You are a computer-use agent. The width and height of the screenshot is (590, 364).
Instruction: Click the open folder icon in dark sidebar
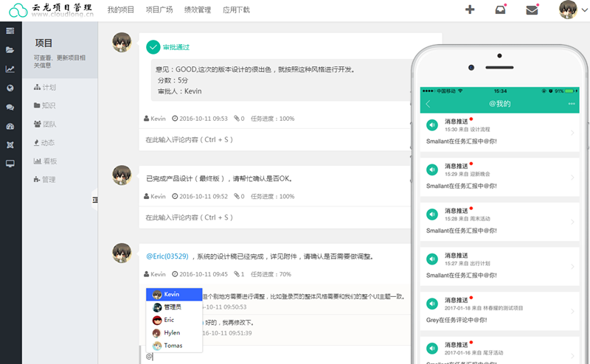[x=10, y=49]
